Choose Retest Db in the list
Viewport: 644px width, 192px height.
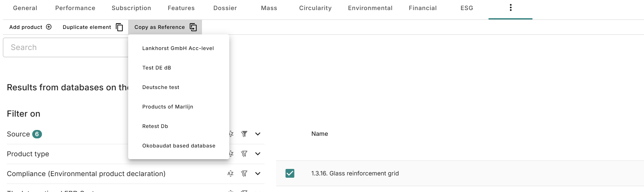click(x=179, y=126)
